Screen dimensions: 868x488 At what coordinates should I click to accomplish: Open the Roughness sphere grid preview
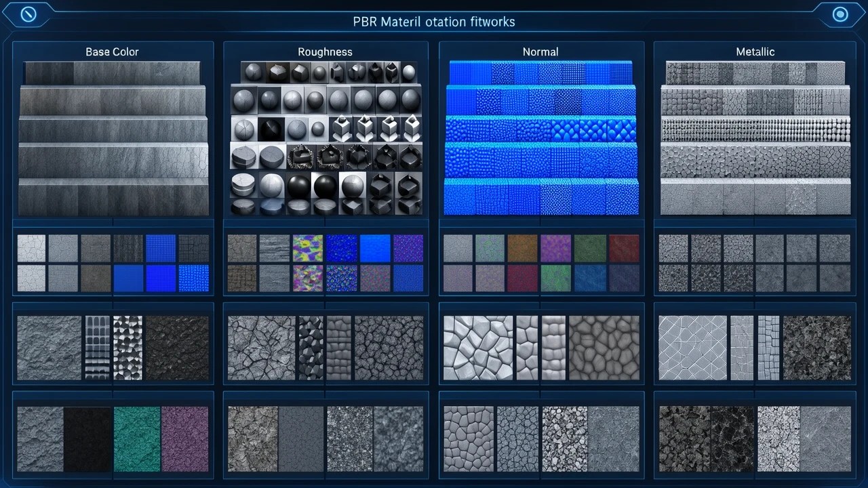(x=326, y=139)
